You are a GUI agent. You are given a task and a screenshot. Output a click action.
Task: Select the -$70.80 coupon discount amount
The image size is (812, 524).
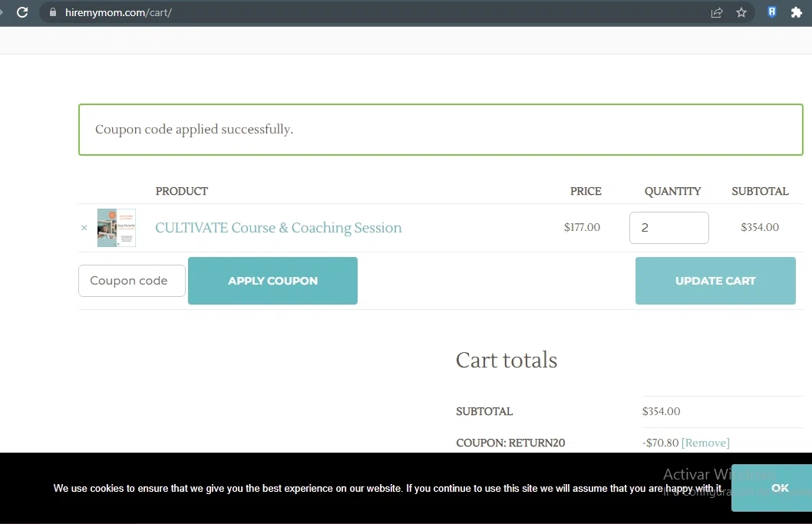tap(660, 443)
